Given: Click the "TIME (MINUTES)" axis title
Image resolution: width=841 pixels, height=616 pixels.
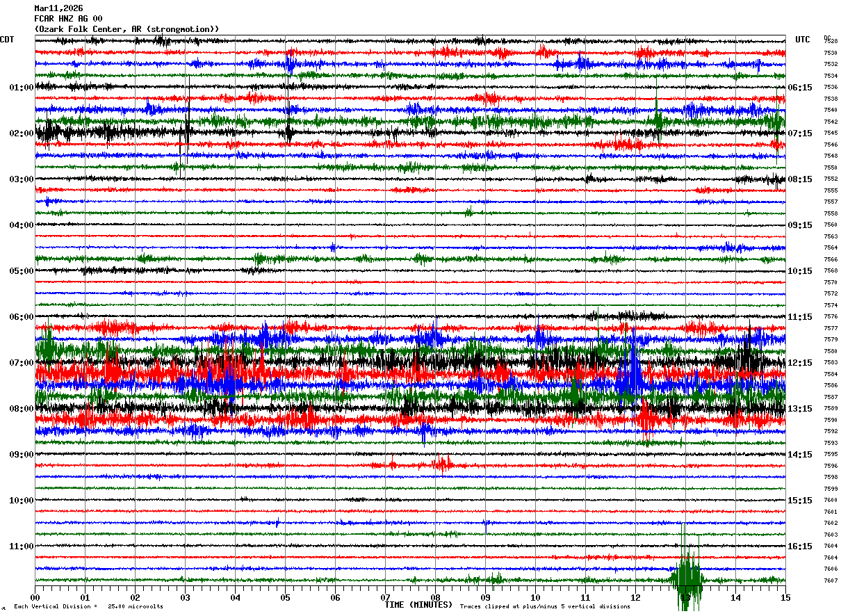Looking at the screenshot, I should click(x=418, y=605).
